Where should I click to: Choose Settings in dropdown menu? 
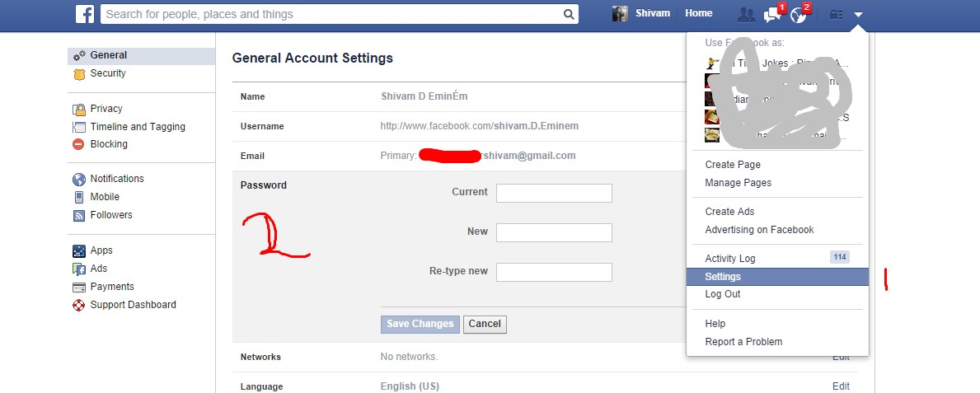(777, 277)
